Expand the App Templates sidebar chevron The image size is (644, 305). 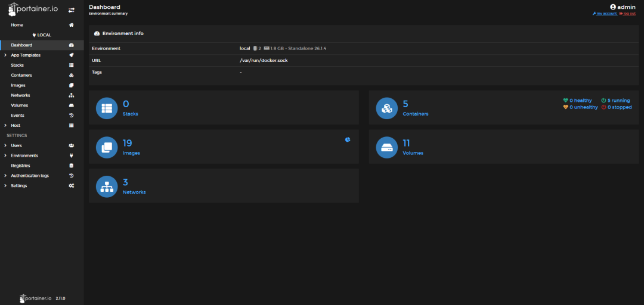click(5, 55)
